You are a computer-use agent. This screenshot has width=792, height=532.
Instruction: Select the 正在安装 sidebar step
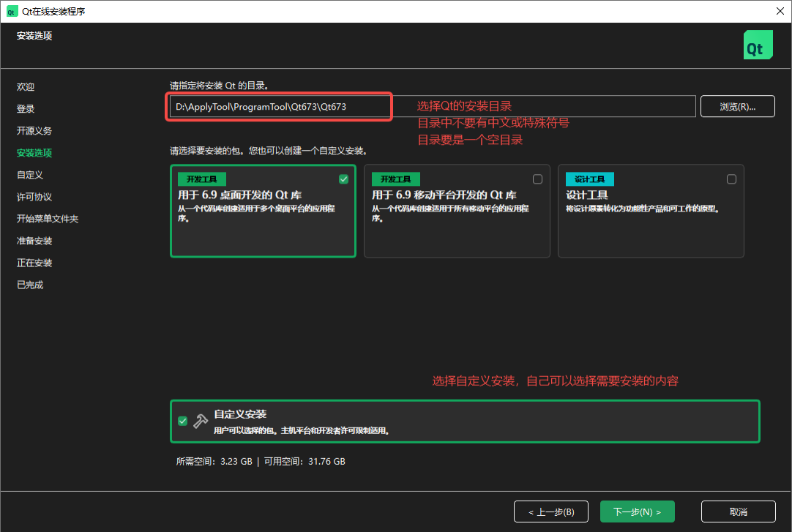tap(34, 263)
